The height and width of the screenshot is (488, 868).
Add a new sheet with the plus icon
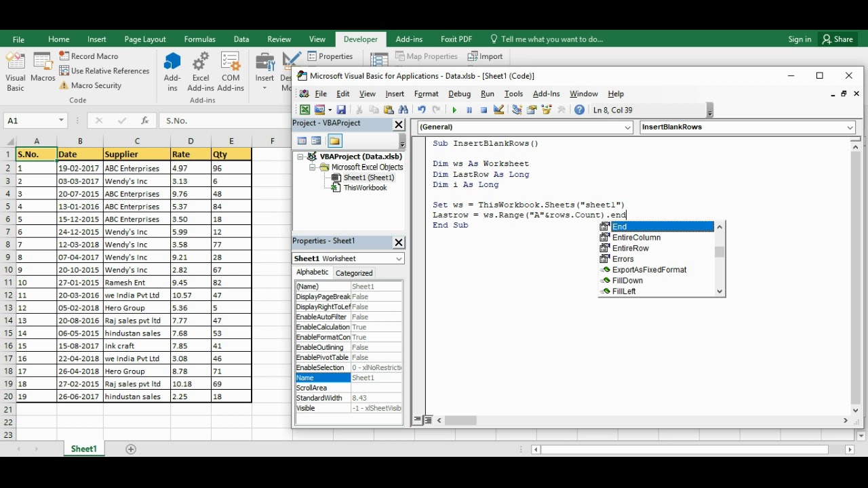pos(131,449)
